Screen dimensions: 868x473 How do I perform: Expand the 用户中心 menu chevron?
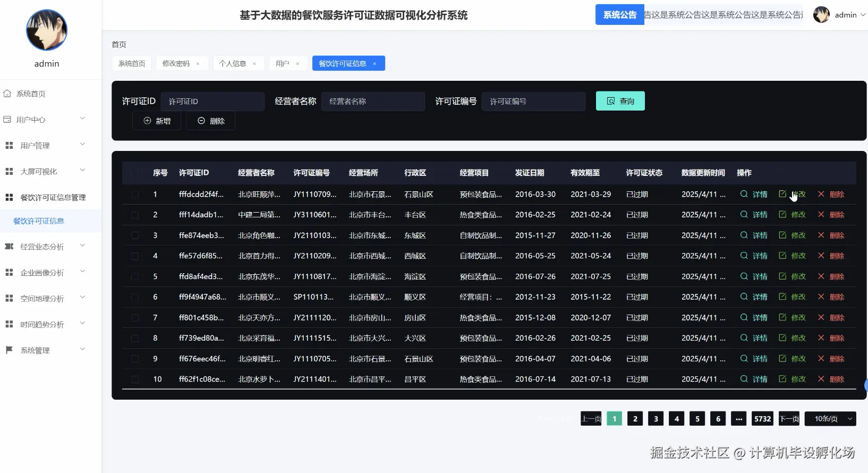(82, 119)
